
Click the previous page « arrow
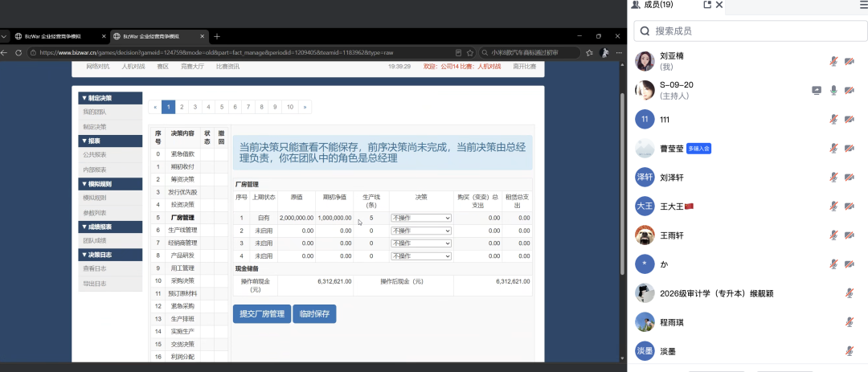[x=155, y=107]
